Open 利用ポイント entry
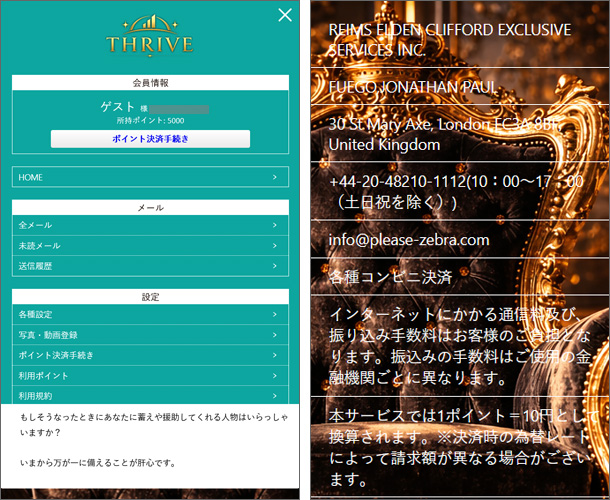The height and width of the screenshot is (500, 610). coord(150,375)
